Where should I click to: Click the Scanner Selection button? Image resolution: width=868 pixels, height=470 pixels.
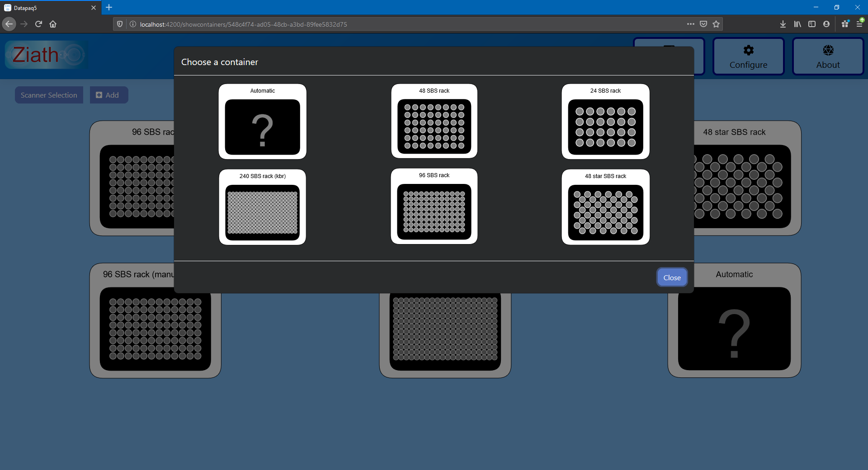pos(49,95)
